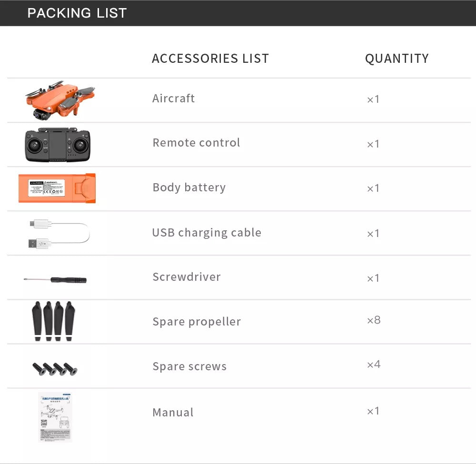Click the Manual label text
Screen dimensions: 476x464
173,413
